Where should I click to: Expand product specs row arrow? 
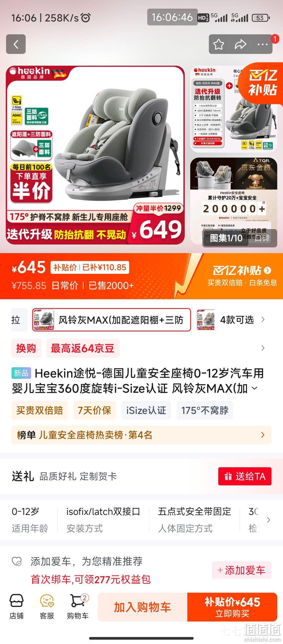(268, 520)
